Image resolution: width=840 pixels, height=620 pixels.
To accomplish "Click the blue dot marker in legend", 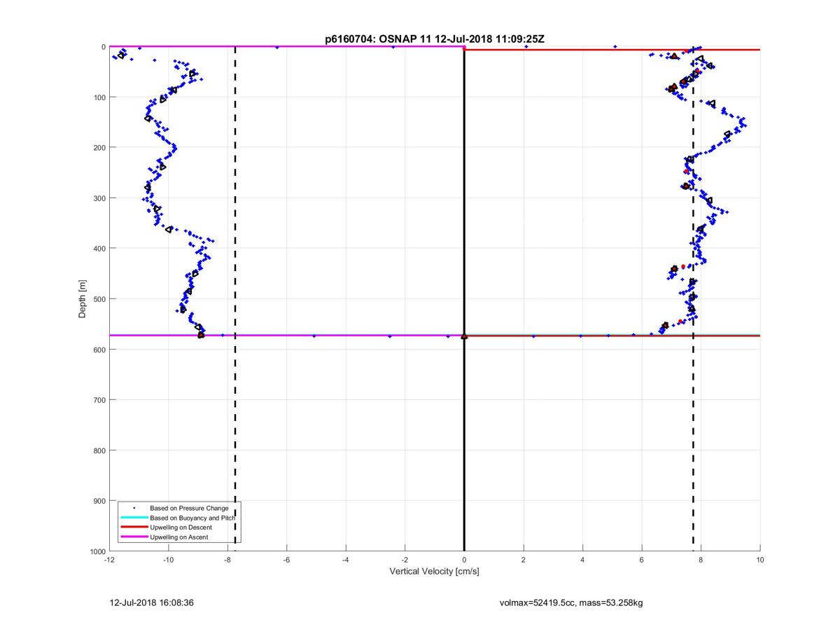I will point(134,508).
